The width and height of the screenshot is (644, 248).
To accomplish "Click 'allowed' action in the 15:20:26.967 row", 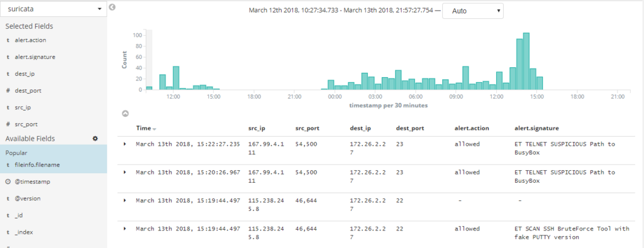I will (467, 172).
